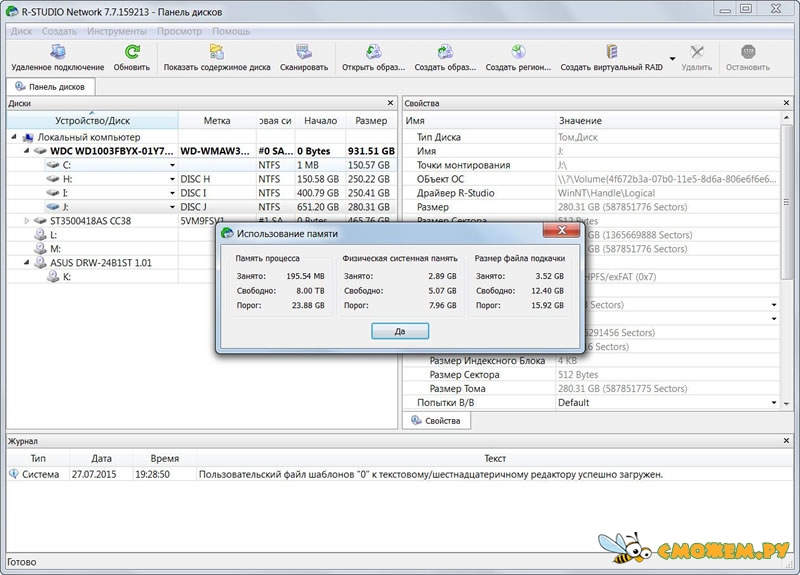Open the dropdown arrow on J: row
This screenshot has height=575, width=800.
click(172, 207)
